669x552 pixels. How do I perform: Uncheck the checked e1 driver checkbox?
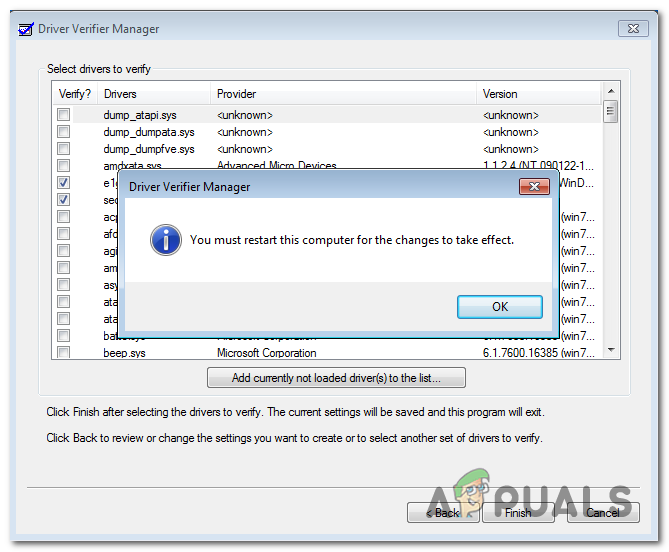click(64, 183)
